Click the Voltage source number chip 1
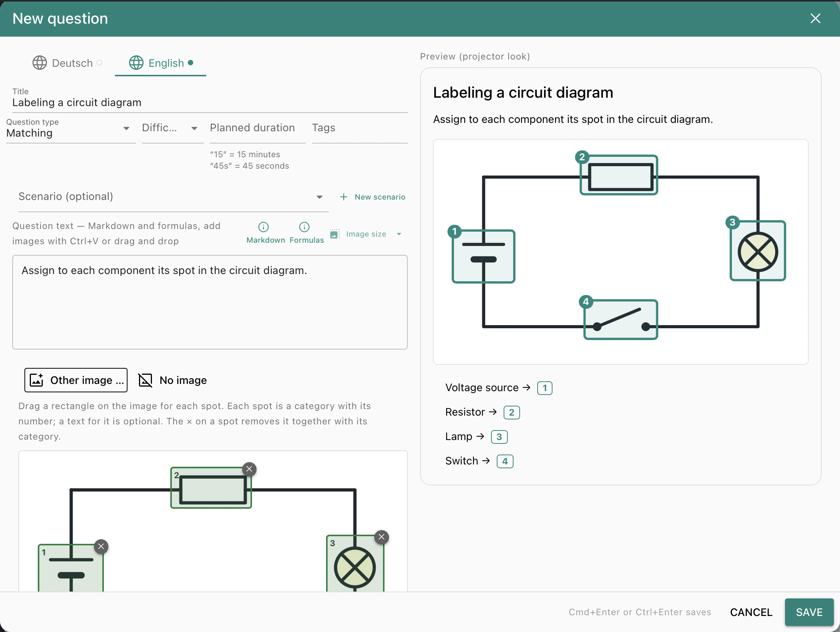This screenshot has height=632, width=840. tap(545, 388)
